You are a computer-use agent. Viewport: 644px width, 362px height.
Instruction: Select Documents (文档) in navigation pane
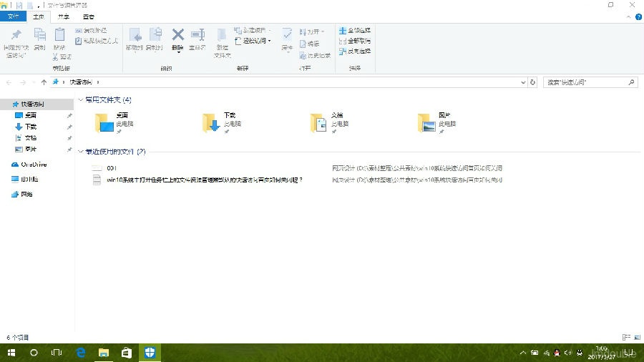[30, 138]
